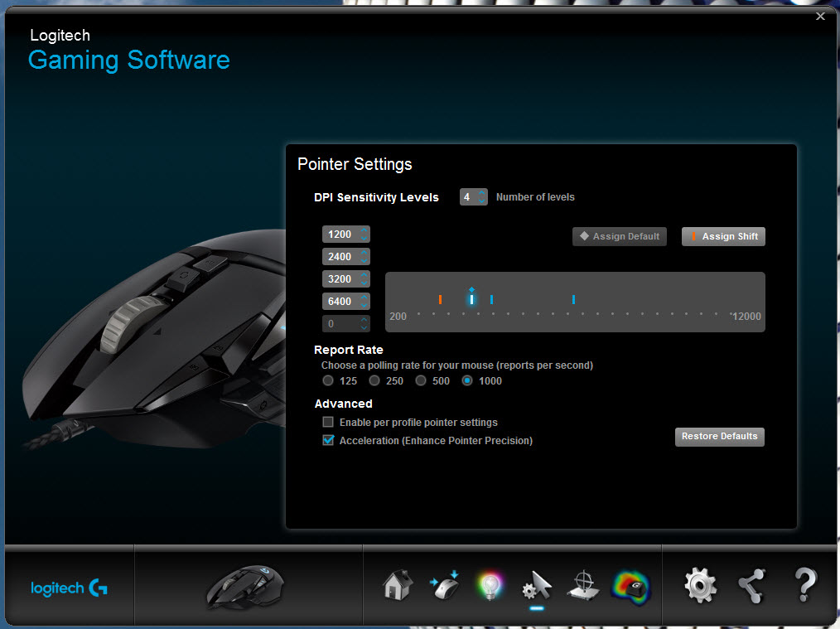
Task: Open the lighting settings bulb icon
Action: tap(490, 586)
